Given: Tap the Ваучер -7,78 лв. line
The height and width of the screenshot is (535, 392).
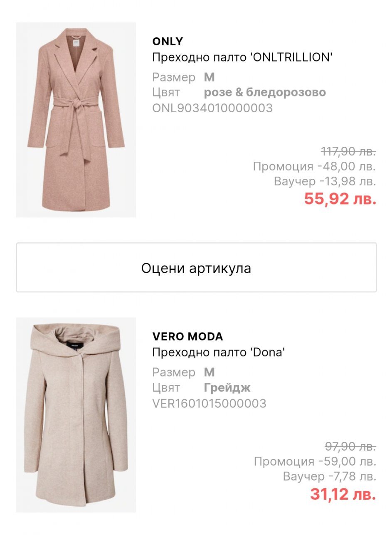Looking at the screenshot, I should (x=329, y=476).
